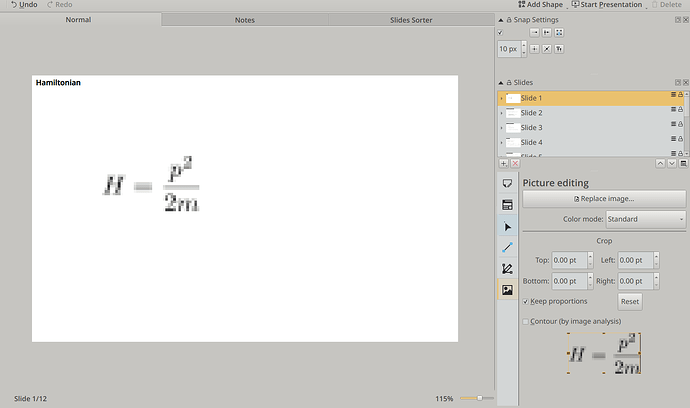Image resolution: width=690 pixels, height=408 pixels.
Task: Expand Slide 4 tree arrow
Action: pyautogui.click(x=501, y=143)
